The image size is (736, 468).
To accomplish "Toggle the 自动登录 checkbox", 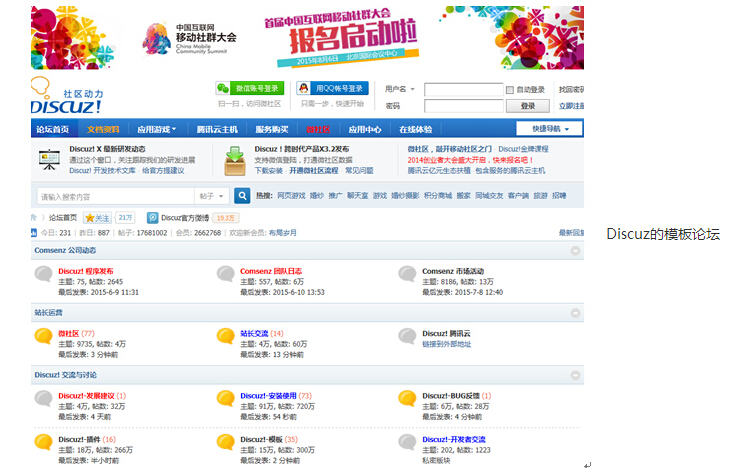I will click(x=510, y=90).
